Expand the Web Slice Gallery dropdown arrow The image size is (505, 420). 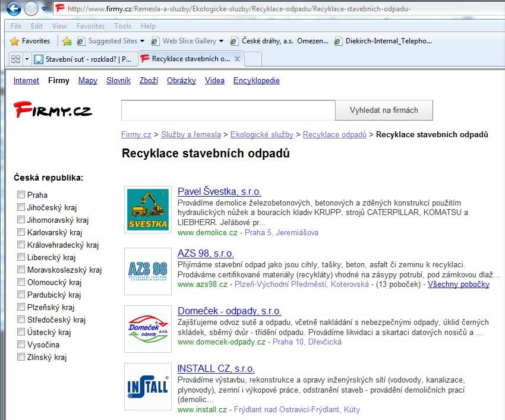point(221,41)
